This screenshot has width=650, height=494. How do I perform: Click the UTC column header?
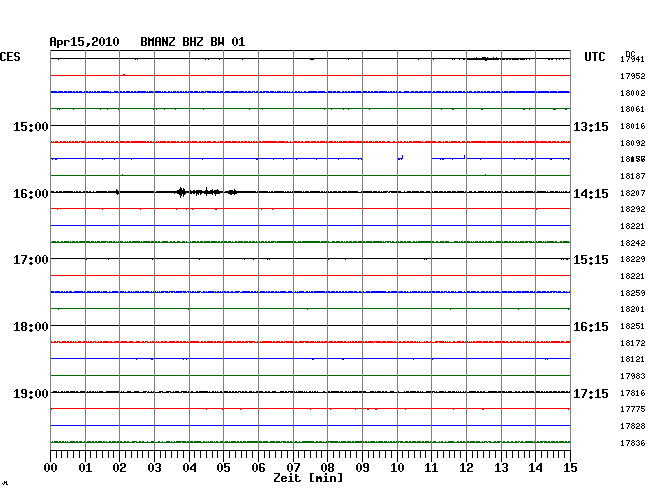tap(594, 57)
